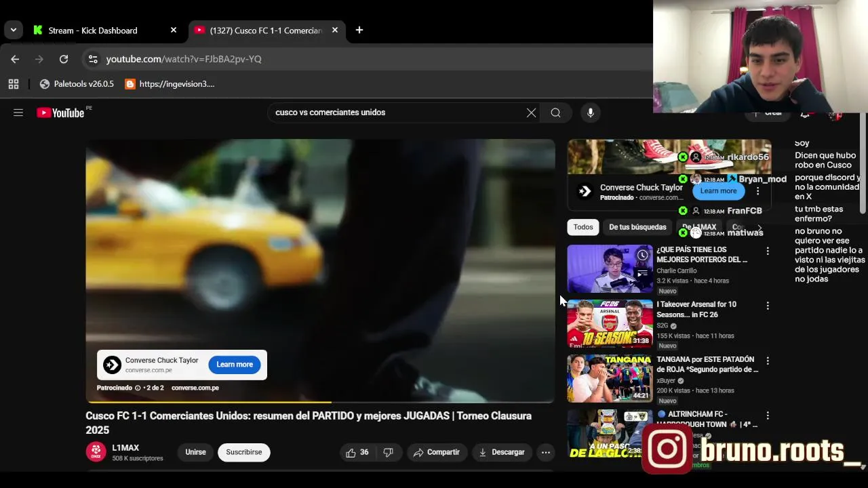Screen dimensions: 868x488
Task: Open the browser tab search dropdown
Action: click(14, 30)
